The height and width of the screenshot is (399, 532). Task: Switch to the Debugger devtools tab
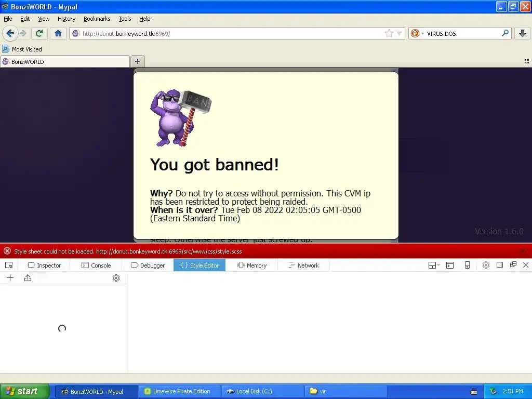[x=148, y=265]
